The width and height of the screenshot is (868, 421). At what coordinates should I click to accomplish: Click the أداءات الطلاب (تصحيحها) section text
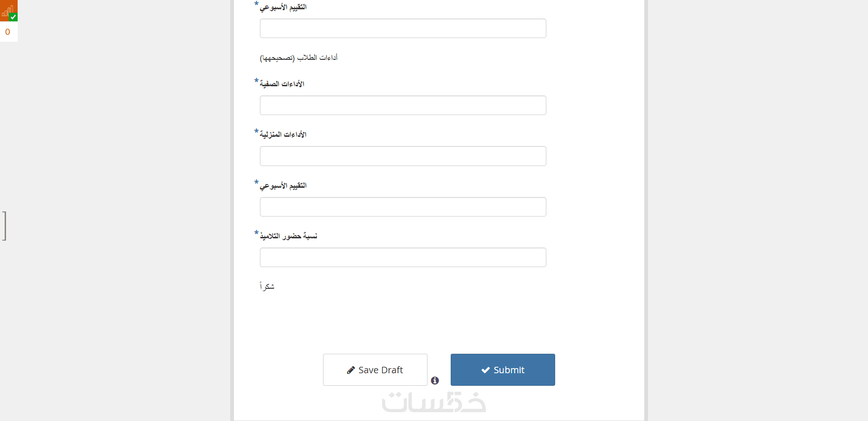coord(298,57)
